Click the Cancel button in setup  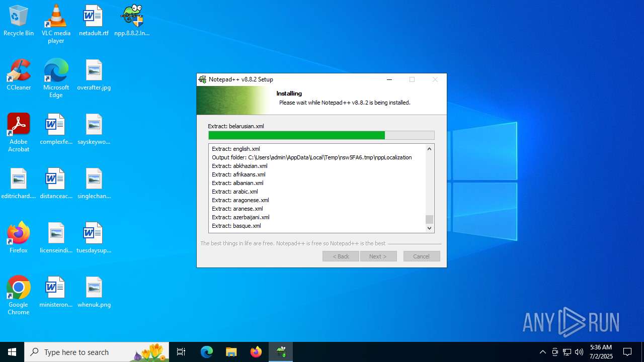click(422, 256)
